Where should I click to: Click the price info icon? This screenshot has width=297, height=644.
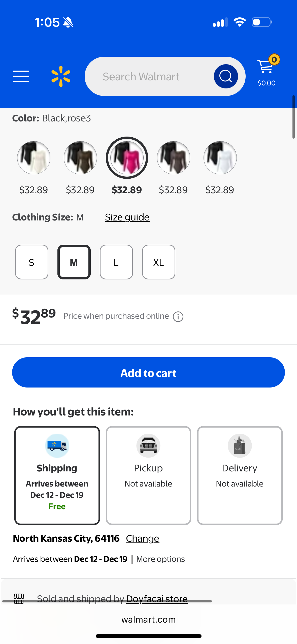point(178,317)
